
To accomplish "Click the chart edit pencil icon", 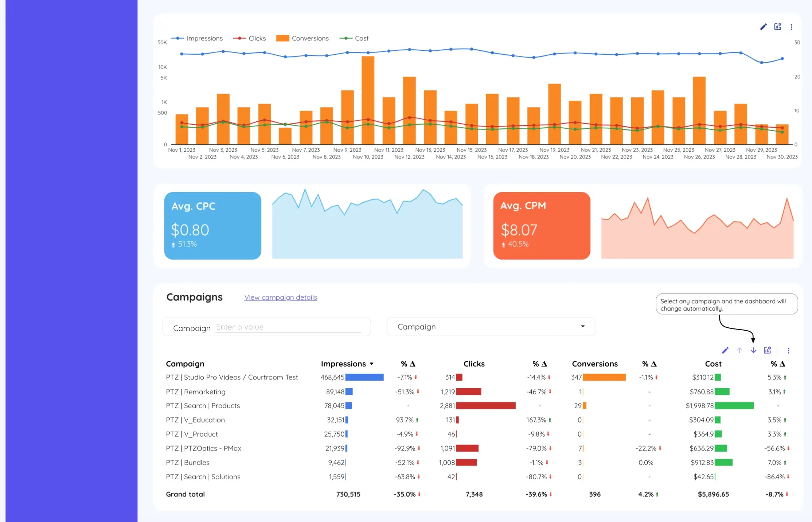I will tap(764, 27).
